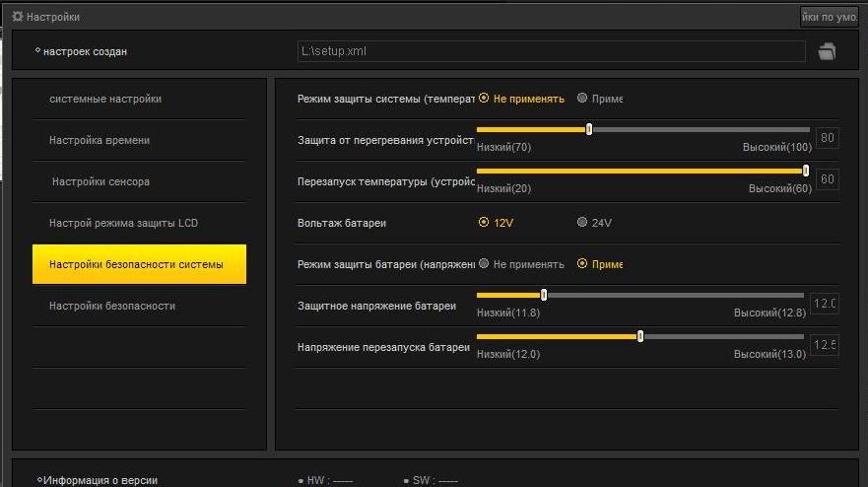
Task: Select 'Не применять' for system temperature protection
Action: point(484,99)
